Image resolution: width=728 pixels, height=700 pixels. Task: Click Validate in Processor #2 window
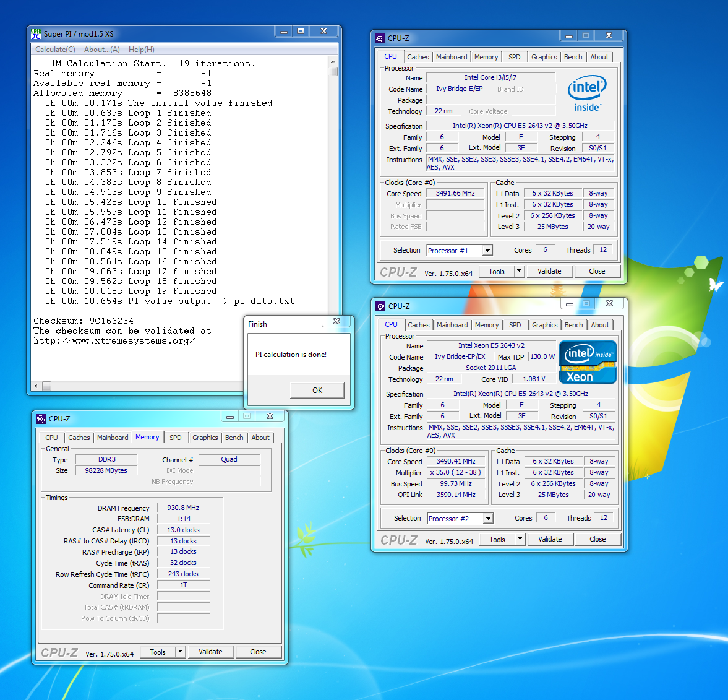coord(550,539)
